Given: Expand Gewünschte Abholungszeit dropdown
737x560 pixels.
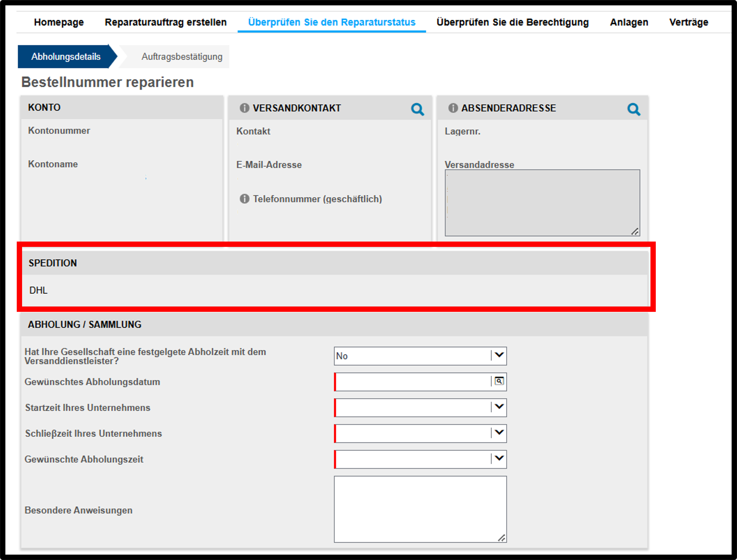Looking at the screenshot, I should (x=420, y=459).
